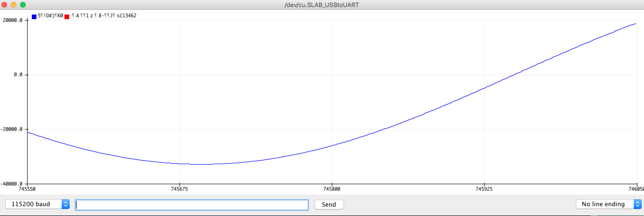
Task: Click the 745550 X-axis label
Action: [27, 190]
